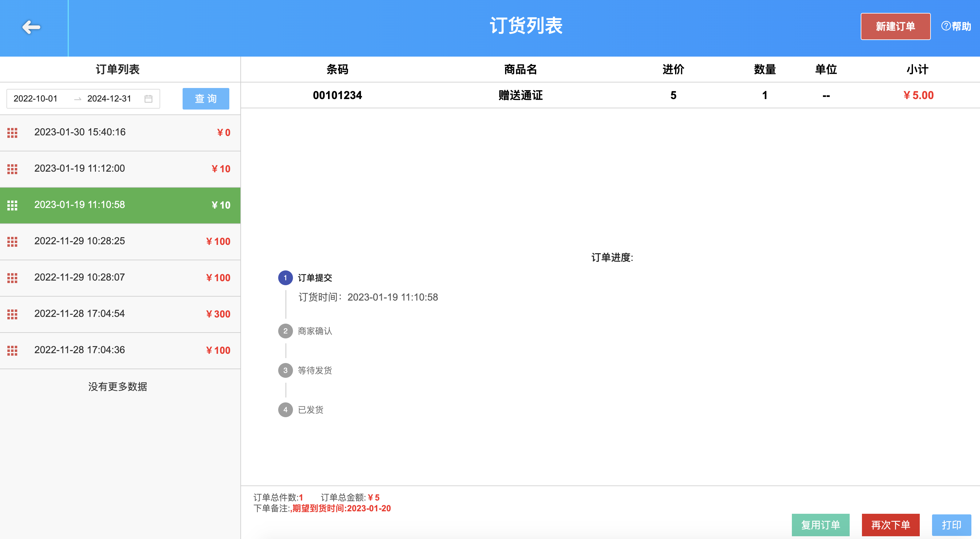Click the 条码 column header
This screenshot has width=980, height=539.
tap(338, 69)
